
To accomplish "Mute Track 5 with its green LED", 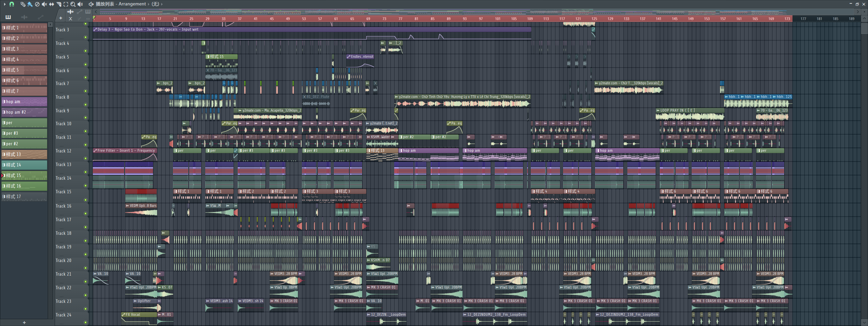I will (x=85, y=64).
